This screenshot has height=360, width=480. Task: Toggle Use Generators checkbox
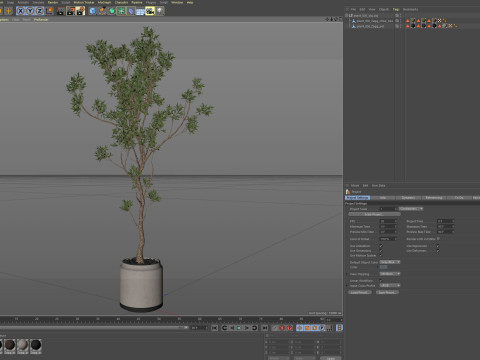pos(381,251)
